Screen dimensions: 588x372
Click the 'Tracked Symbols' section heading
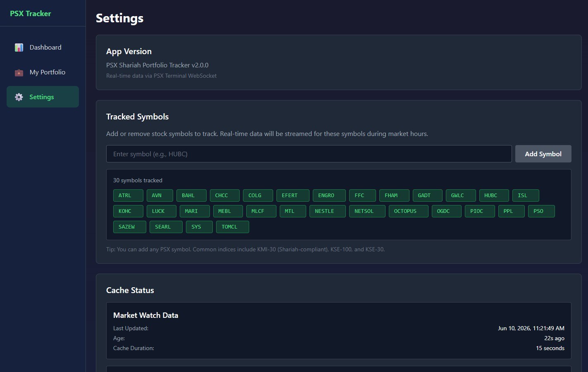(138, 117)
